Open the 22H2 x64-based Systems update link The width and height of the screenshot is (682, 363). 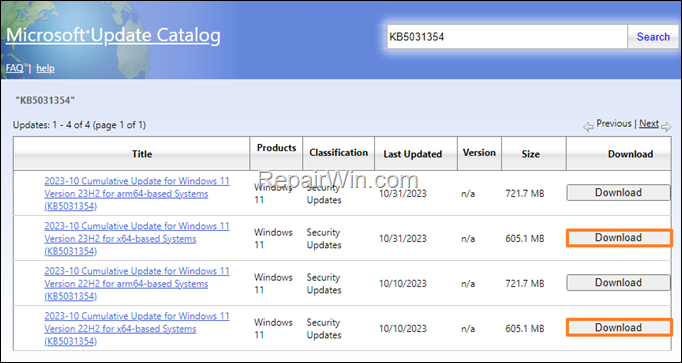[137, 329]
